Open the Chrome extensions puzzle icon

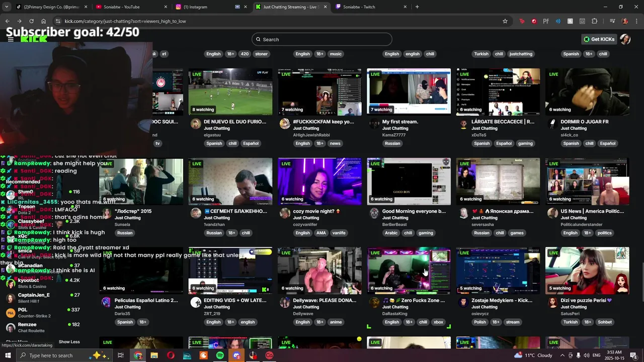point(594,21)
